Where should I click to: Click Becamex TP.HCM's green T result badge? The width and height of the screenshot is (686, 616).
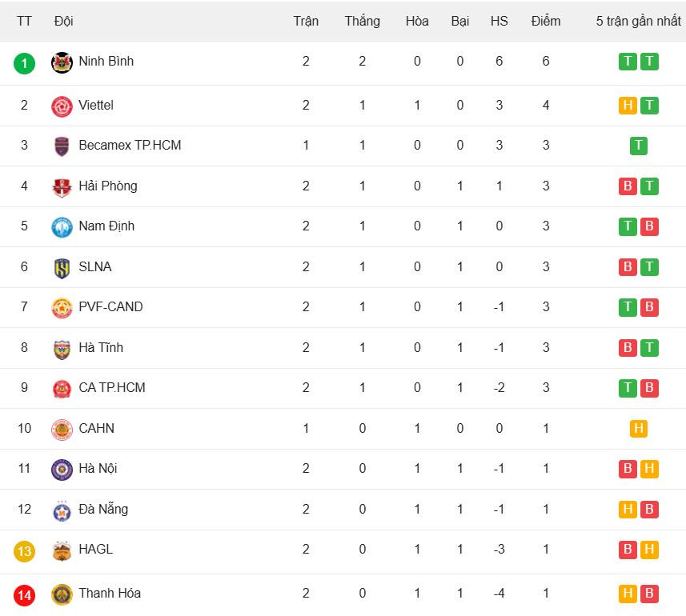[x=639, y=146]
